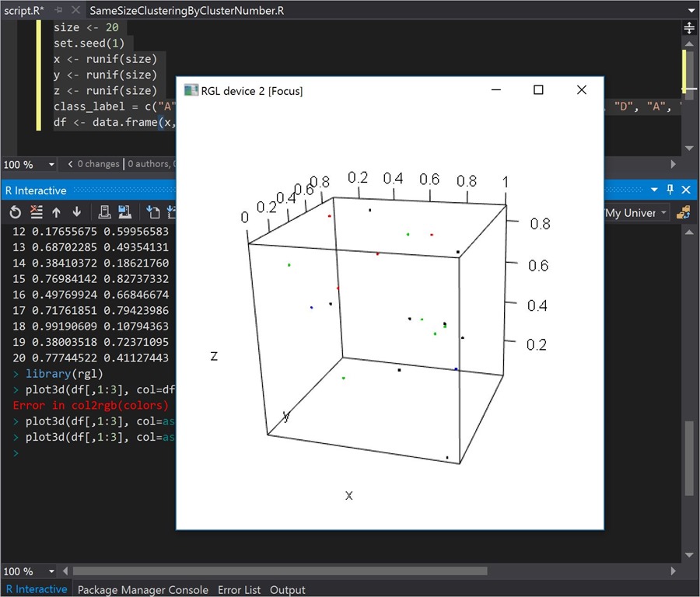700x597 pixels.
Task: Toggle auto-hide pin on R Interactive panel
Action: [x=670, y=190]
